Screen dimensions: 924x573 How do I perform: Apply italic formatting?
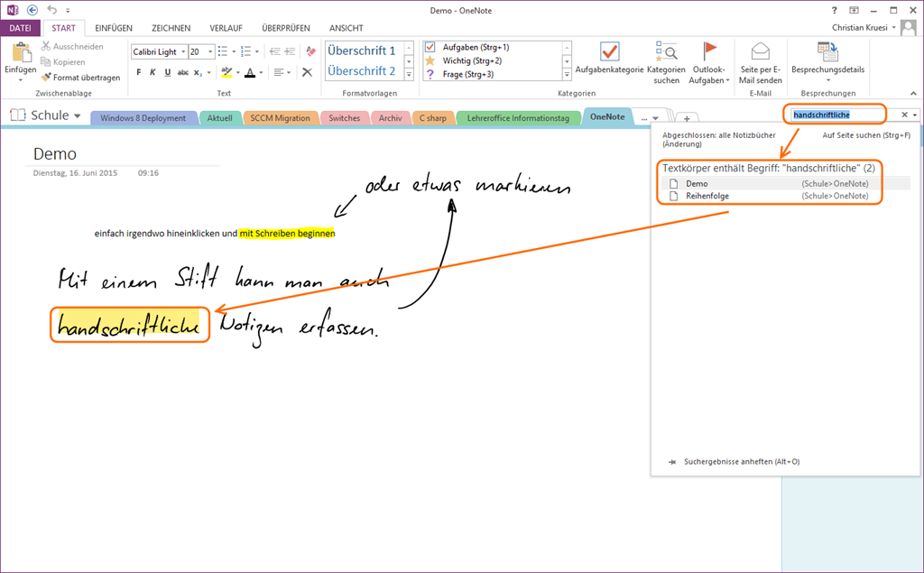[153, 72]
